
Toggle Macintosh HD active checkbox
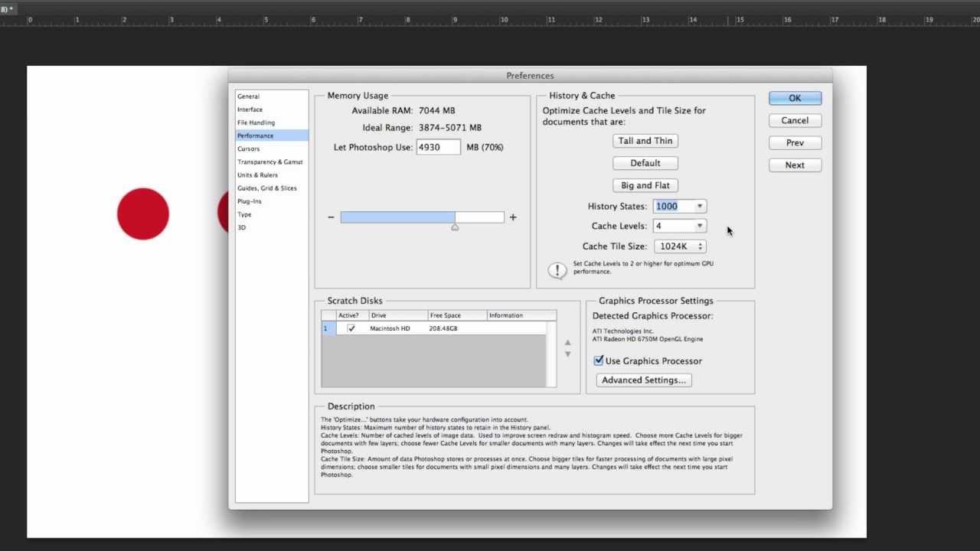(x=351, y=328)
